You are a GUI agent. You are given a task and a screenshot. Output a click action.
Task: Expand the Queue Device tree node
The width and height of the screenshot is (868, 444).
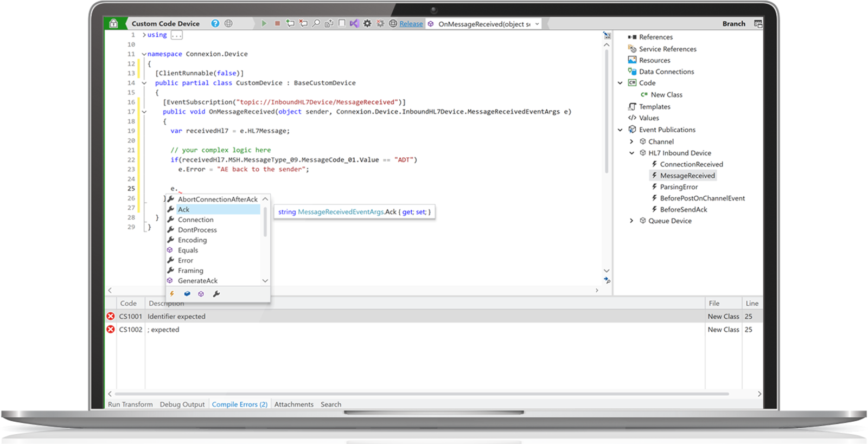coord(631,221)
